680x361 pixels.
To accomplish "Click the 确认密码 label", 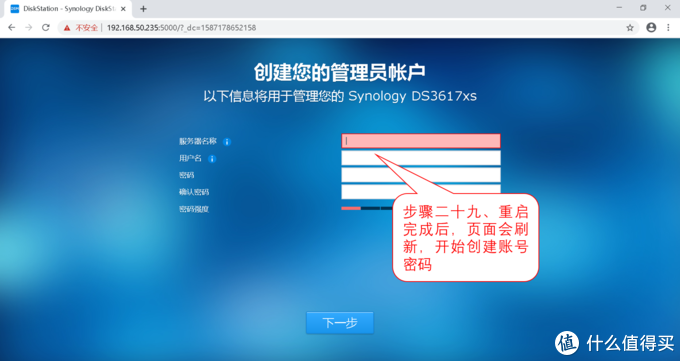I will (194, 192).
